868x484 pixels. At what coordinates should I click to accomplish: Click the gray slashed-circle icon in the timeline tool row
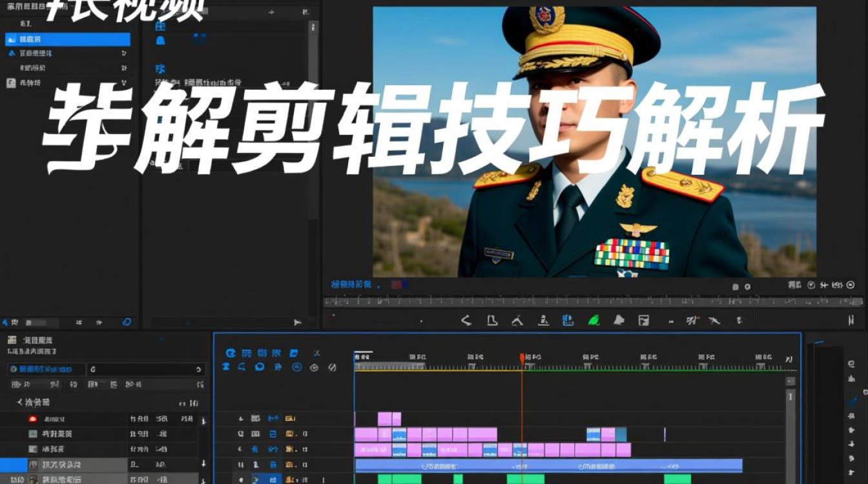pos(332,367)
